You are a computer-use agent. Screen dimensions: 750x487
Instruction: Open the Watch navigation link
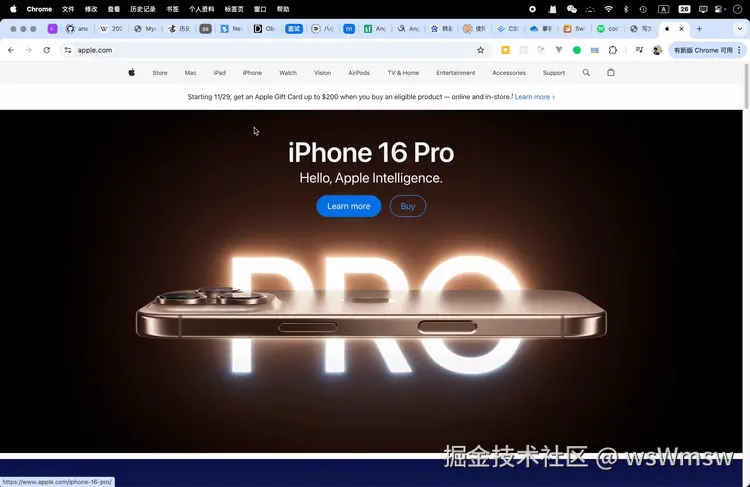288,73
